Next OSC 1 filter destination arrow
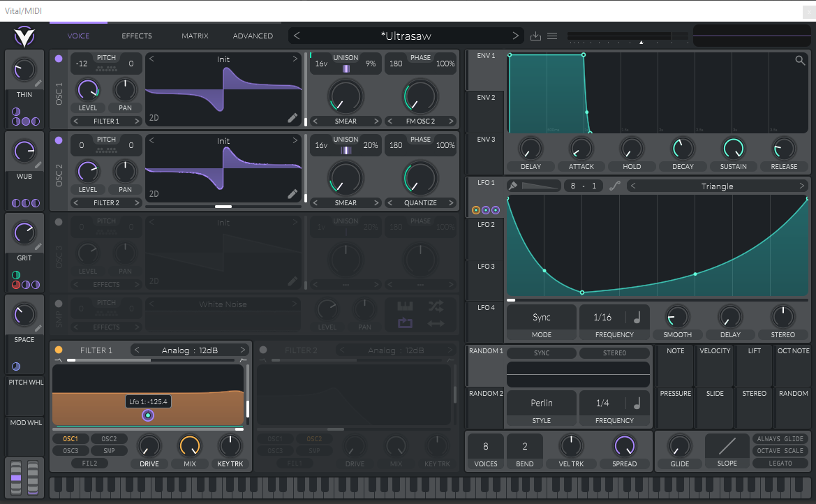The image size is (816, 504). click(x=137, y=121)
